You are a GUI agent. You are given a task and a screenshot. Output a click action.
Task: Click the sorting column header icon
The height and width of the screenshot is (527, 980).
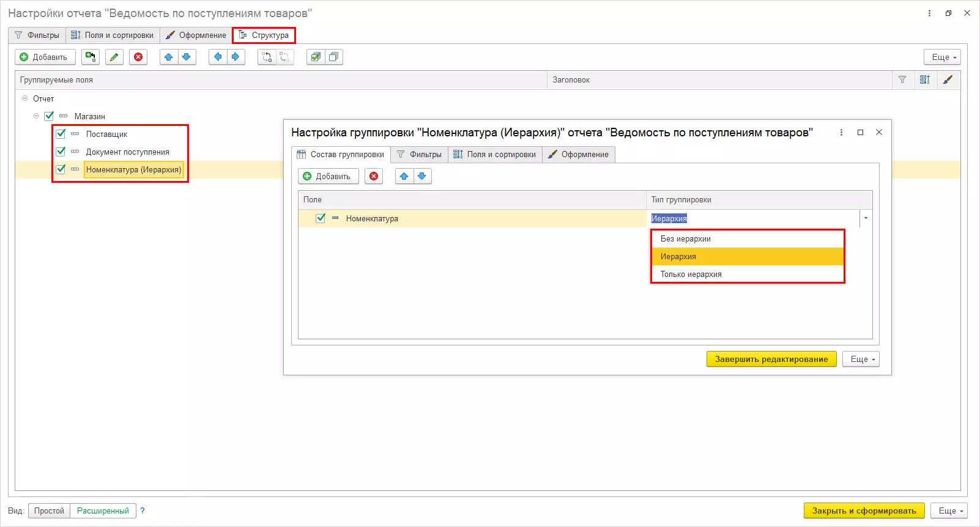click(924, 79)
